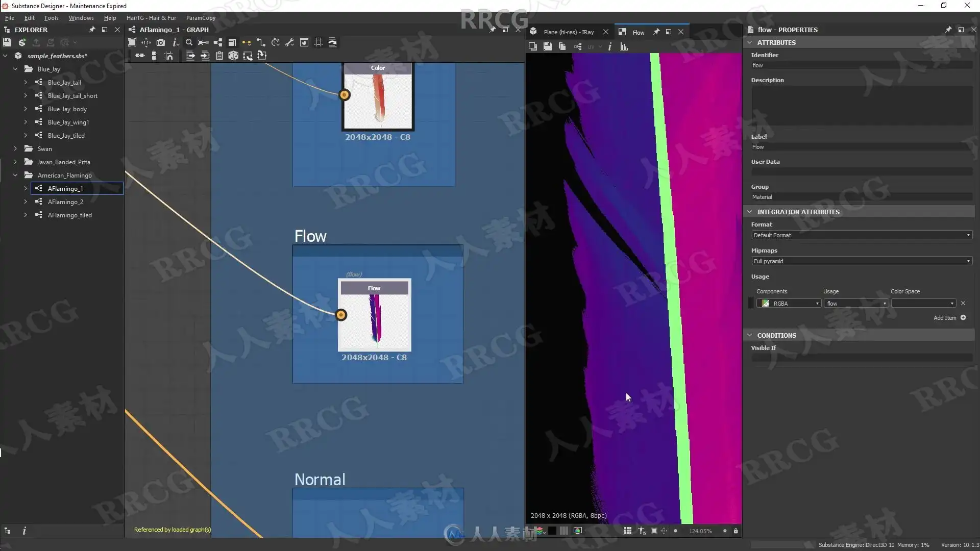Open the Mipmaps Full pyramid dropdown
The height and width of the screenshot is (551, 980).
tap(861, 261)
